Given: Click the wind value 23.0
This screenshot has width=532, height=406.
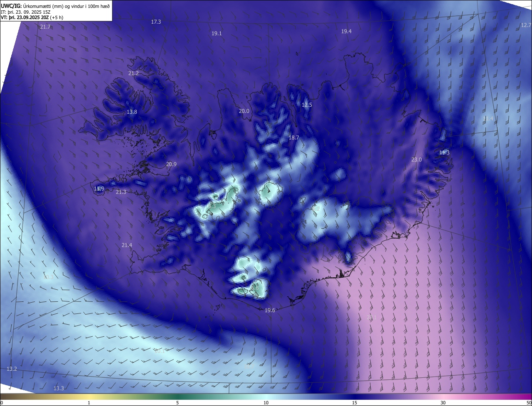Looking at the screenshot, I should click(x=416, y=159).
